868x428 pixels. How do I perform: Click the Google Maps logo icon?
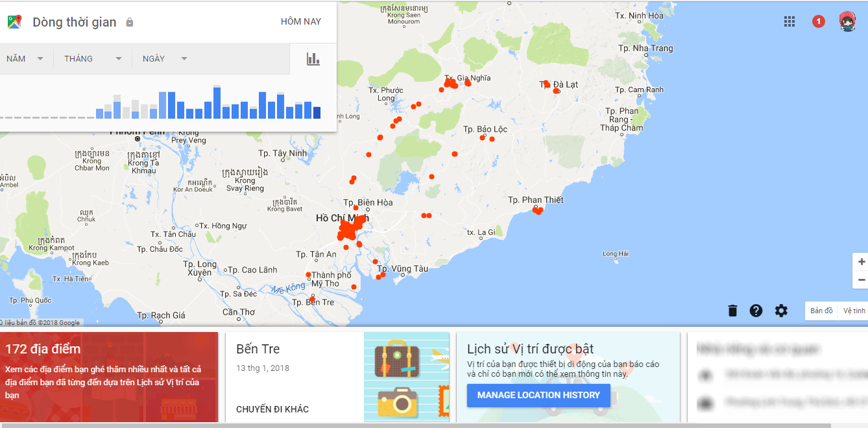[x=14, y=21]
